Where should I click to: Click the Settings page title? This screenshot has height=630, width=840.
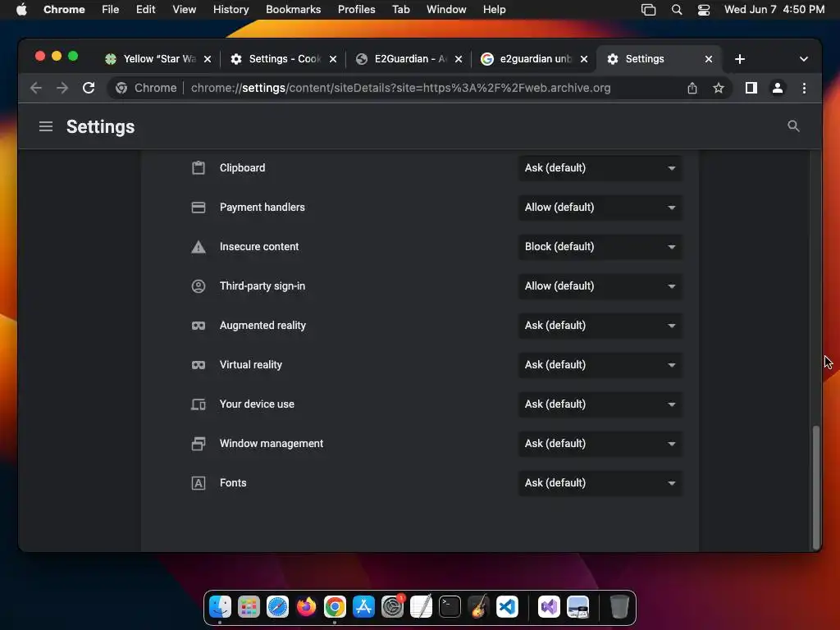pos(100,127)
